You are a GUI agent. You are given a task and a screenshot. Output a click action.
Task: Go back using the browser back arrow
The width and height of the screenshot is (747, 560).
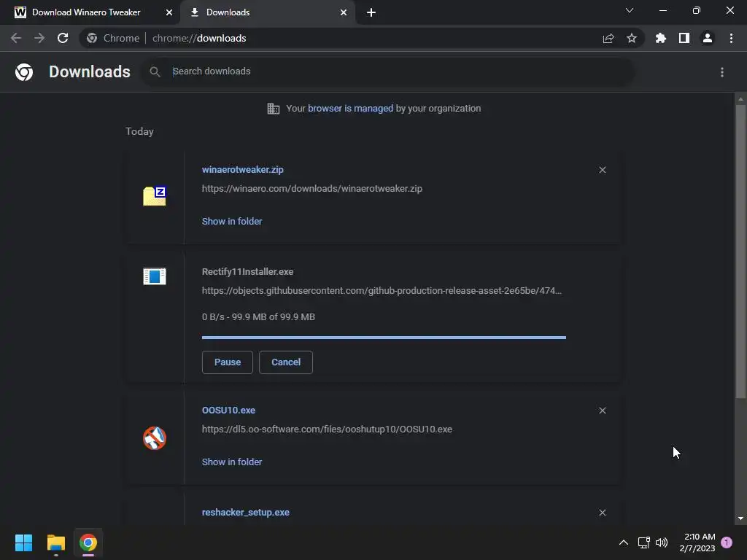[16, 38]
